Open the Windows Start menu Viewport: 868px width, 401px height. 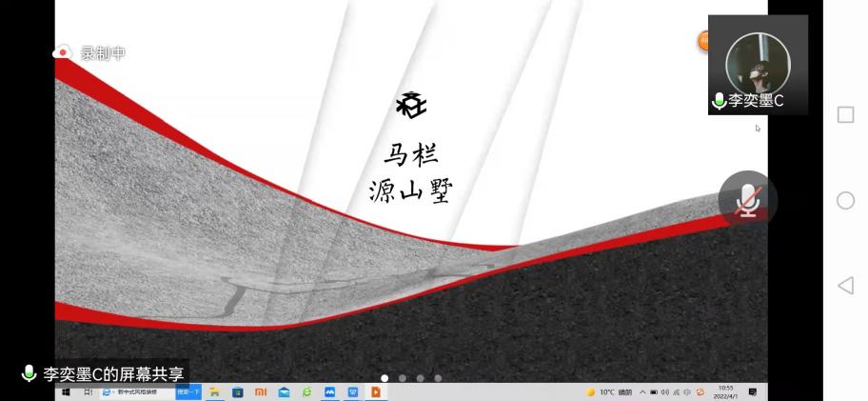coord(67,391)
